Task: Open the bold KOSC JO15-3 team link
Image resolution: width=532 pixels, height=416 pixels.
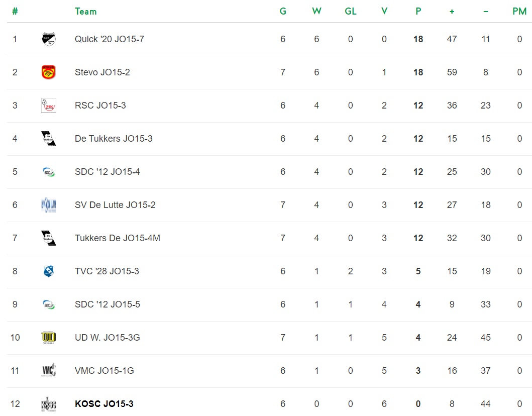Action: pyautogui.click(x=104, y=404)
